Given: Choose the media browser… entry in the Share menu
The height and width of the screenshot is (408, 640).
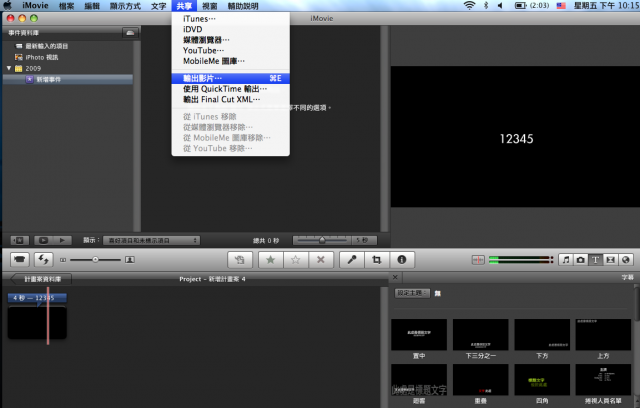Looking at the screenshot, I should (231, 40).
